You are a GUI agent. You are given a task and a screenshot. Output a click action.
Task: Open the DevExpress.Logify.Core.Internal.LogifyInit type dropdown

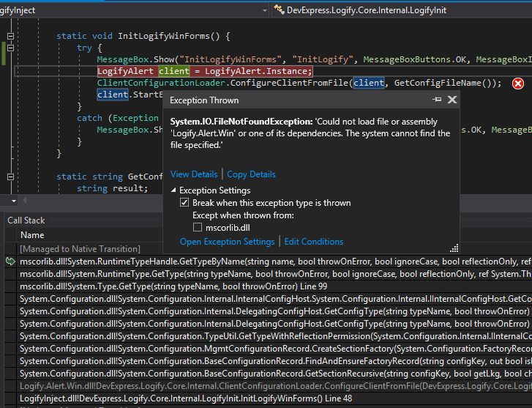402,10
